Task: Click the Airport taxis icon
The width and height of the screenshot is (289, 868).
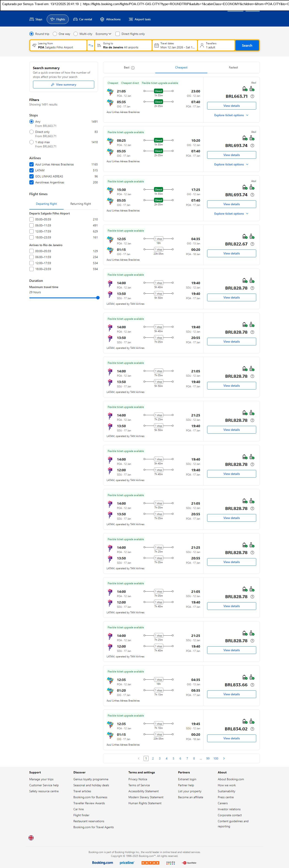Action: click(131, 19)
